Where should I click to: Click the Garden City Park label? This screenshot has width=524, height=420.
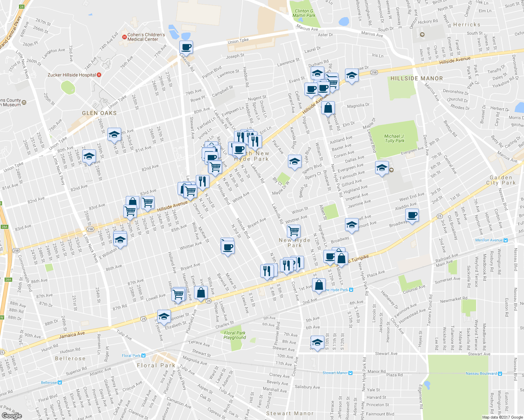pos(501,180)
